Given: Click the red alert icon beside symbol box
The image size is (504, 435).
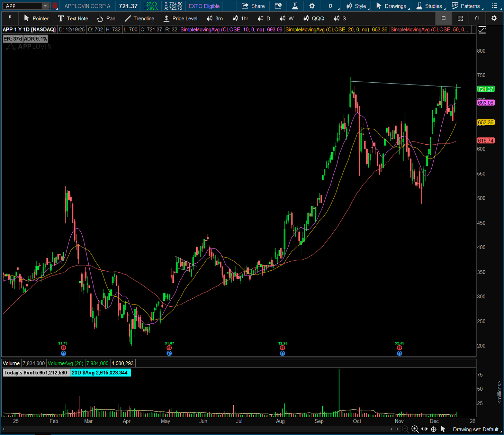Looking at the screenshot, I should (x=55, y=6).
